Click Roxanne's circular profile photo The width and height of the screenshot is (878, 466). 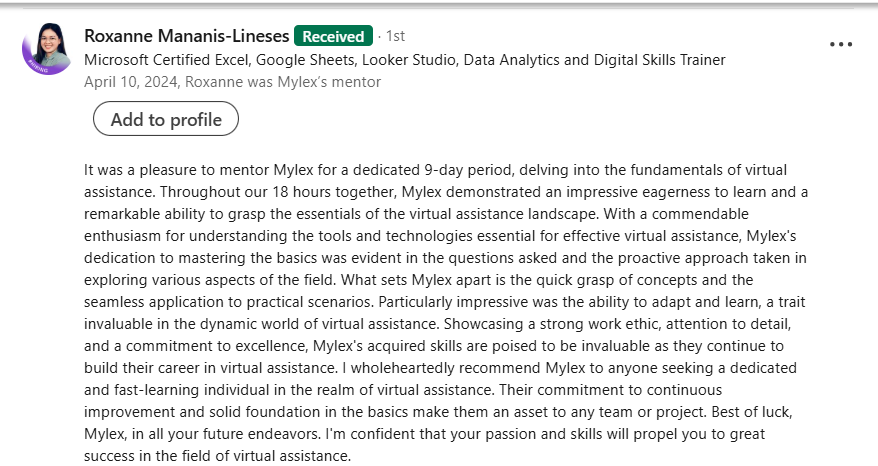47,45
